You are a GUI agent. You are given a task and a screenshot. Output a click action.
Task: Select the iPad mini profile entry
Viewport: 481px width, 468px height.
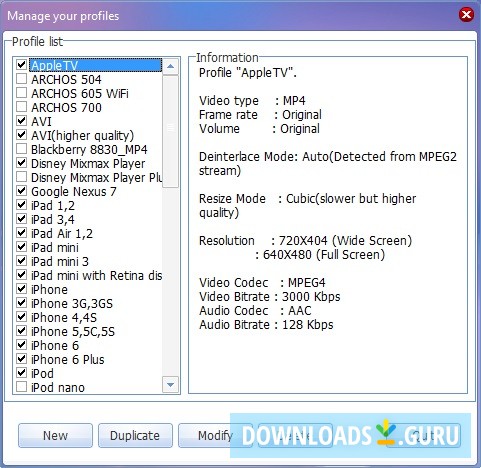(x=55, y=247)
